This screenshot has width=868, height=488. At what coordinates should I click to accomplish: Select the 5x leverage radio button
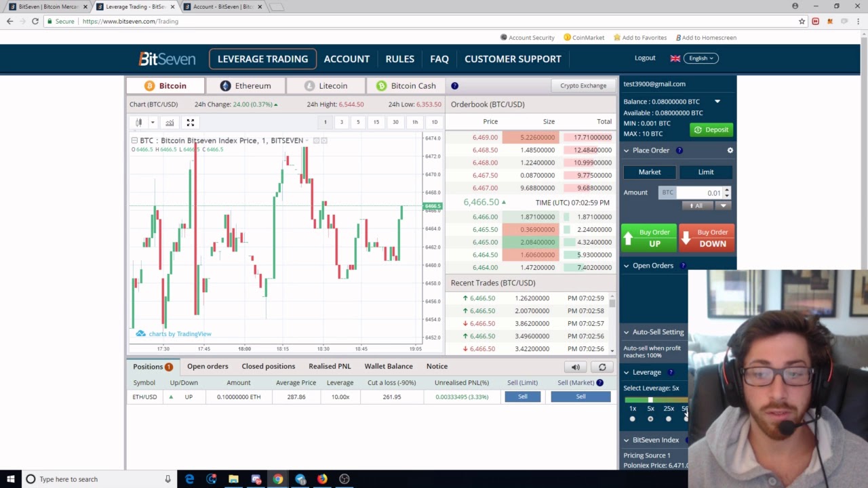(x=650, y=419)
